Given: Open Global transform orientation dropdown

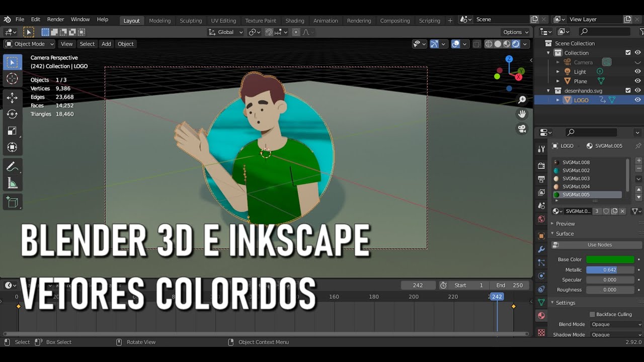Looking at the screenshot, I should 226,32.
